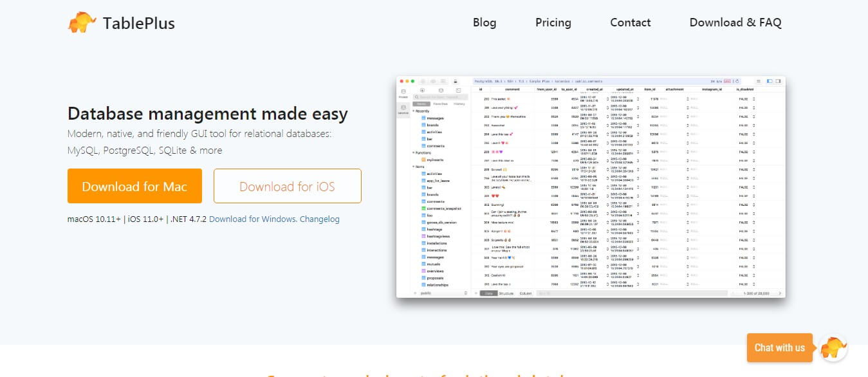The image size is (868, 377).
Task: Toggle left sidebar pane icon in app toolbar
Action: (770, 81)
